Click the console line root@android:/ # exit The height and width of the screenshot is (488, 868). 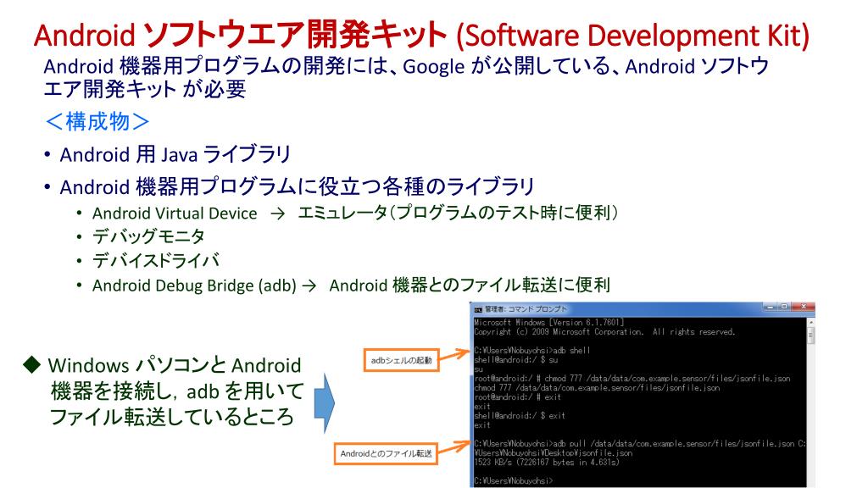point(518,397)
